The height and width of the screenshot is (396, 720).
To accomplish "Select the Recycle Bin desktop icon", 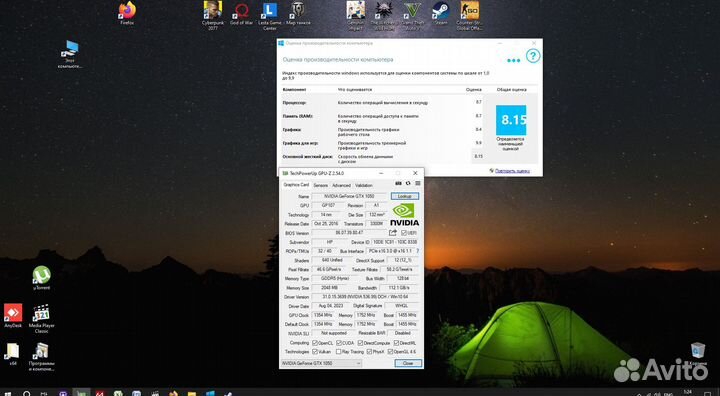I will pyautogui.click(x=698, y=353).
